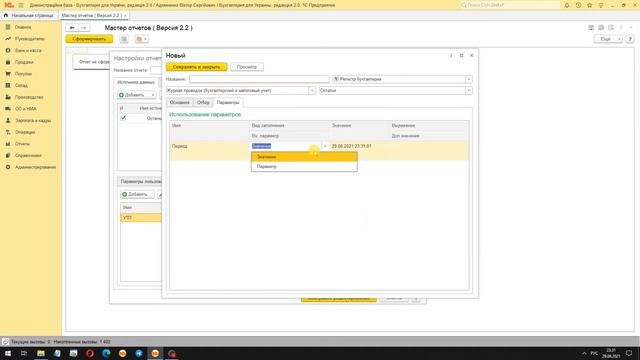
Task: Open the Производство sidebar section
Action: [29, 97]
